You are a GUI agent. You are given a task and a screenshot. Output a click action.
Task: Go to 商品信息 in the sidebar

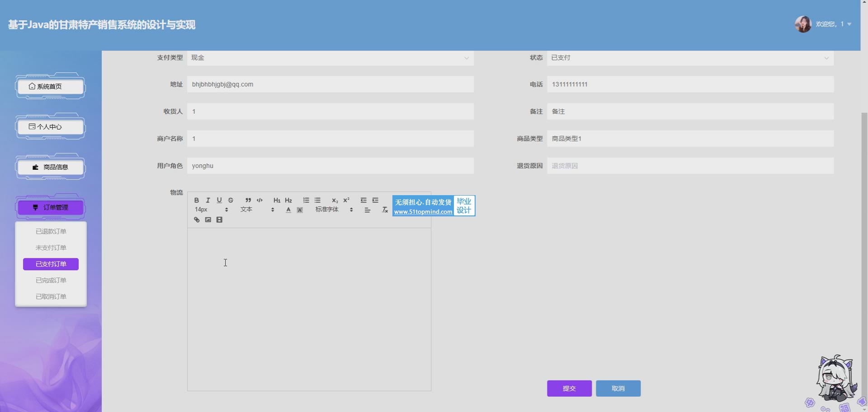(51, 168)
